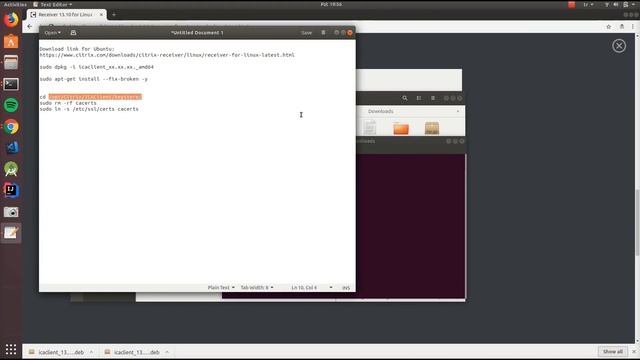The width and height of the screenshot is (640, 360).
Task: Click 'Download link for Ubuntu:' line
Action: coord(77,49)
